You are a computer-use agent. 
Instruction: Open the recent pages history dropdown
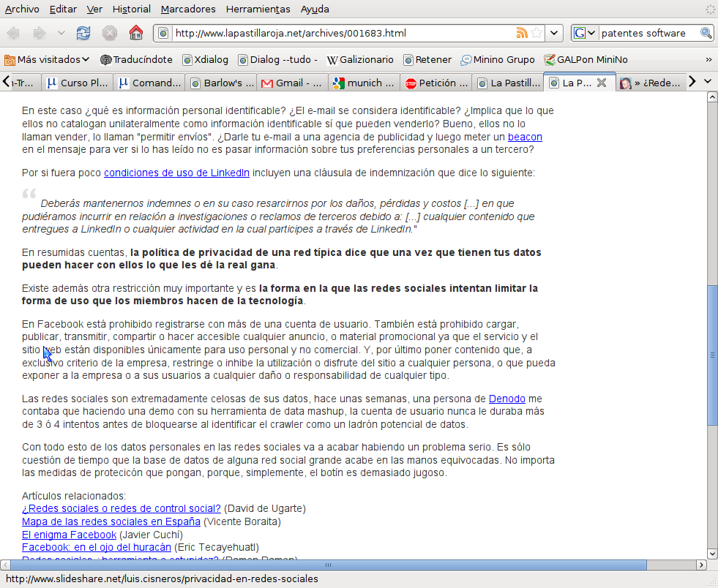[61, 33]
